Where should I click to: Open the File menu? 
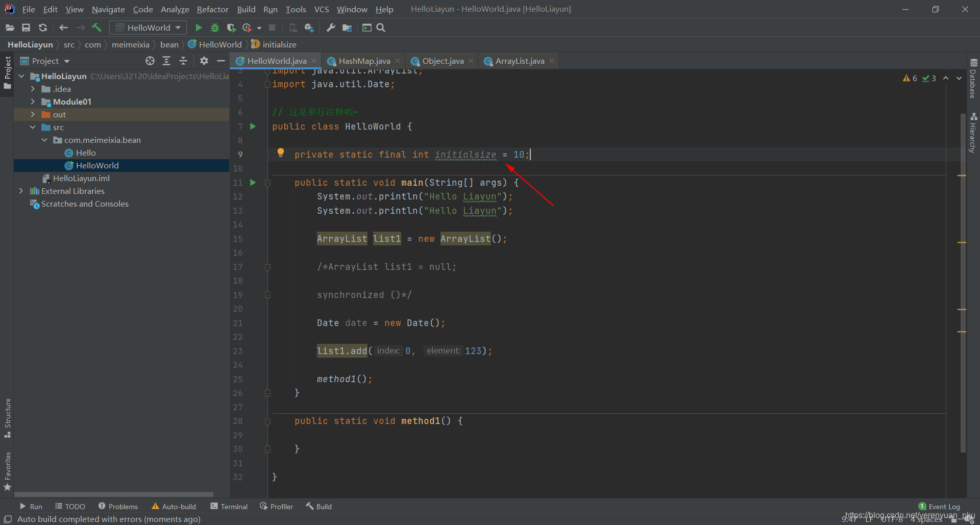point(29,9)
